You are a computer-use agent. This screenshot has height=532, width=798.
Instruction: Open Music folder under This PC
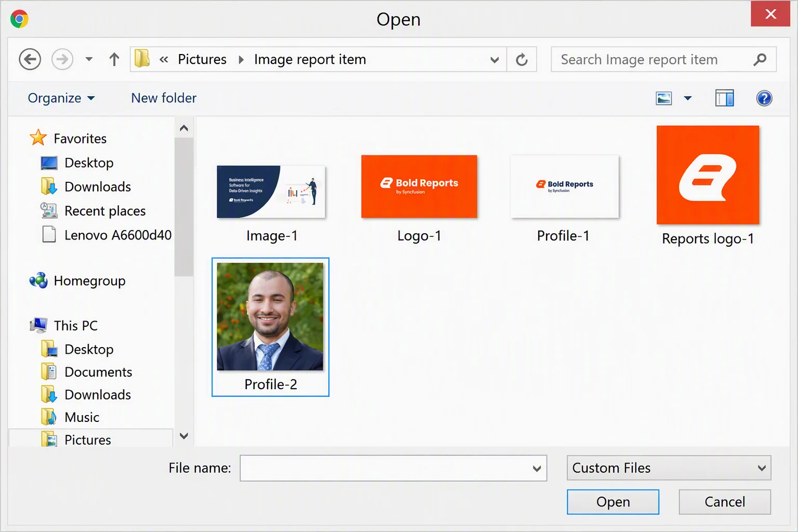(70, 417)
